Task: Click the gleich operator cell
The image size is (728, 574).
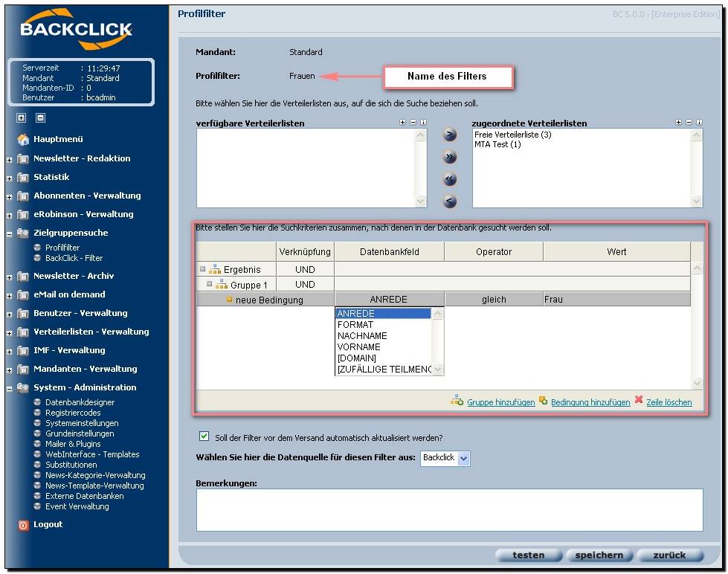Action: pos(494,300)
